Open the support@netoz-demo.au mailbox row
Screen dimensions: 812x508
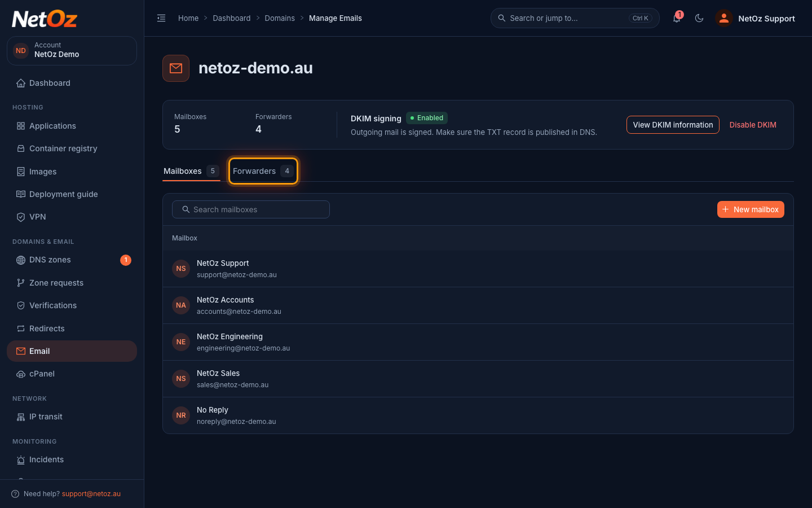tap(478, 269)
